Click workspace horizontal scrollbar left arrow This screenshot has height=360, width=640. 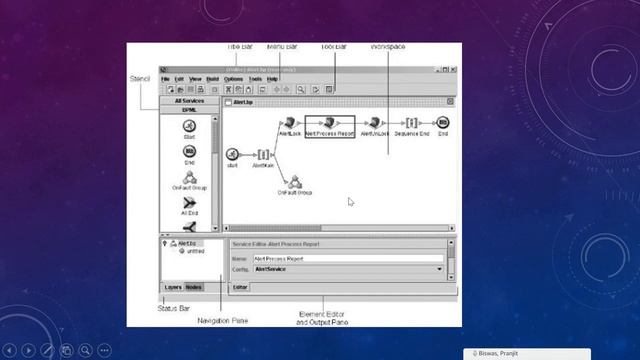click(226, 228)
